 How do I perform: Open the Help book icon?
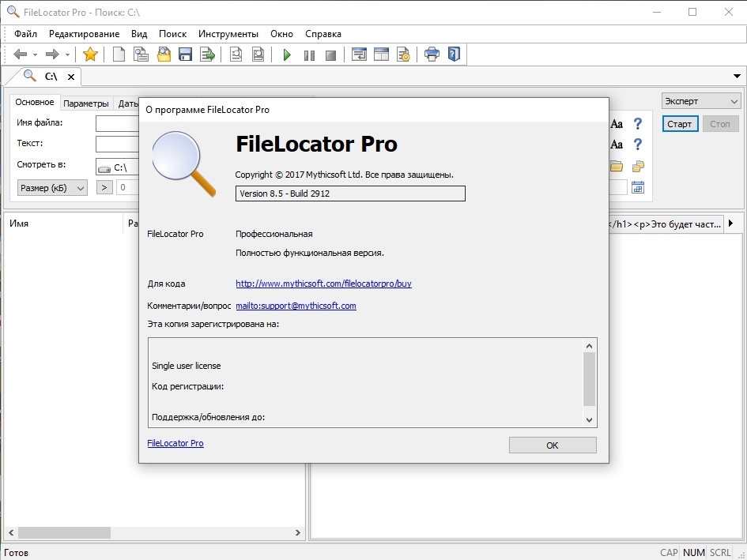click(454, 54)
